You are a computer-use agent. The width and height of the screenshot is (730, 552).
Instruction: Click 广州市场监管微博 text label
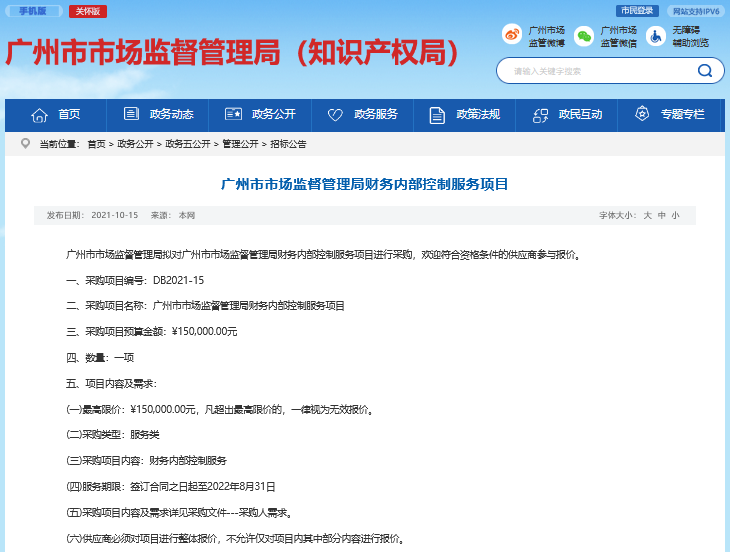click(x=547, y=36)
